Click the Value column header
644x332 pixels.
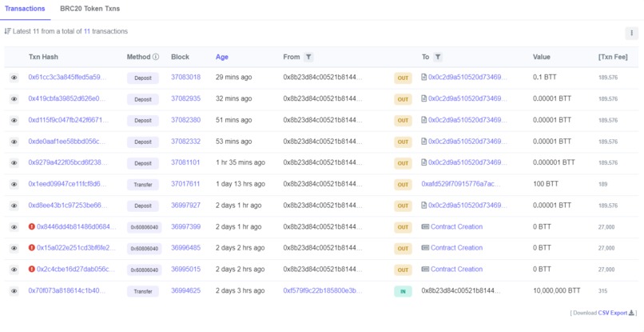pyautogui.click(x=541, y=57)
